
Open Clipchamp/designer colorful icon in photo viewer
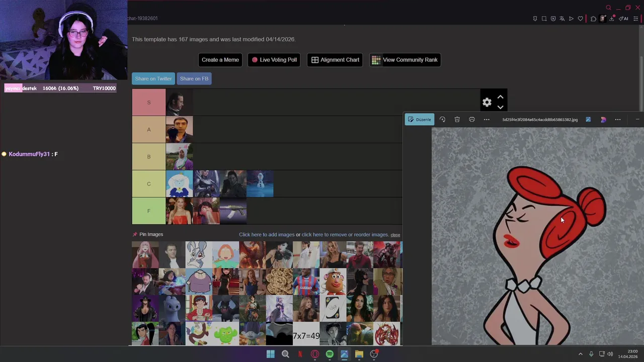pyautogui.click(x=603, y=120)
